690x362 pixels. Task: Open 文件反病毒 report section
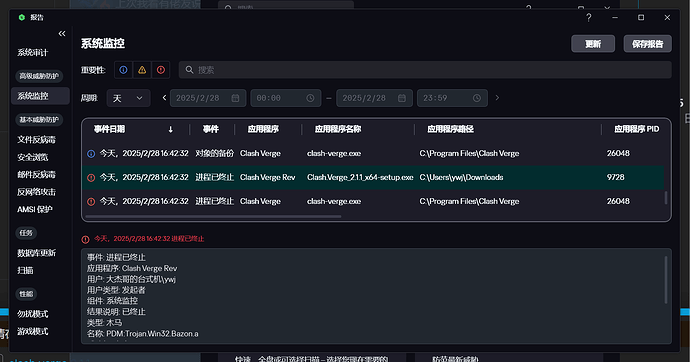(36, 140)
